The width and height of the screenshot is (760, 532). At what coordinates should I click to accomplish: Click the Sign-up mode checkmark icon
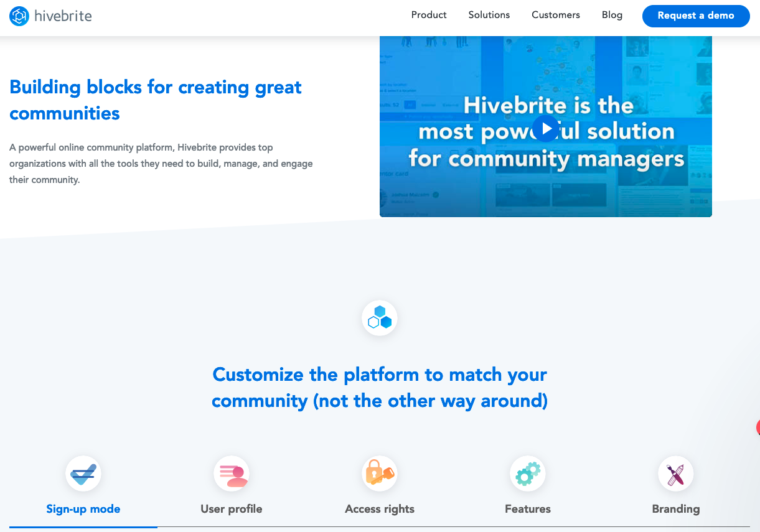point(83,474)
